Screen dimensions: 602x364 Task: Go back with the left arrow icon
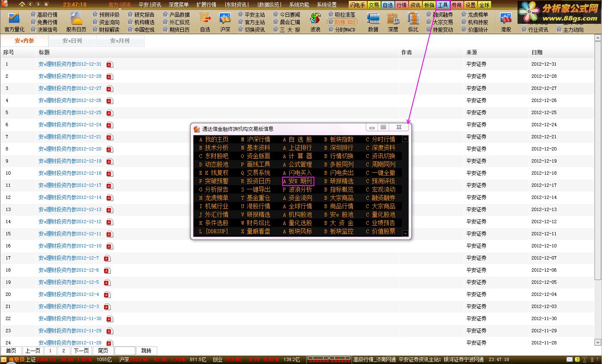(x=30, y=5)
